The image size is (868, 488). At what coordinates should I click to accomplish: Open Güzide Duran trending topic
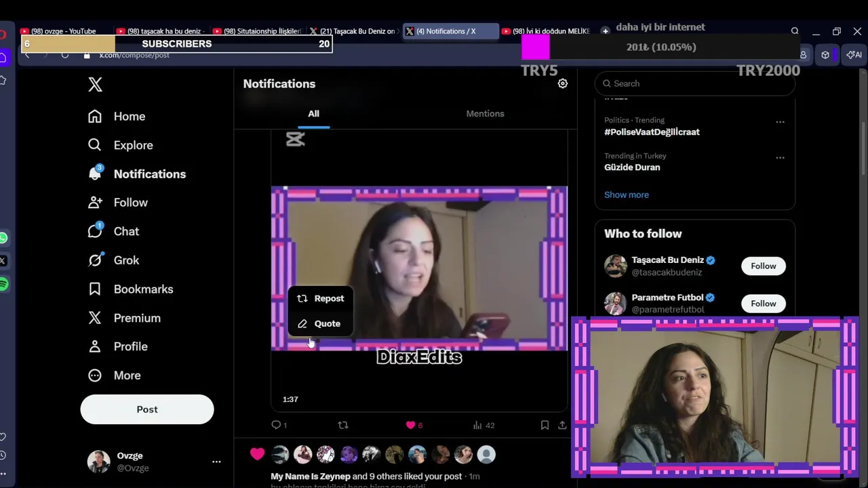(x=632, y=167)
